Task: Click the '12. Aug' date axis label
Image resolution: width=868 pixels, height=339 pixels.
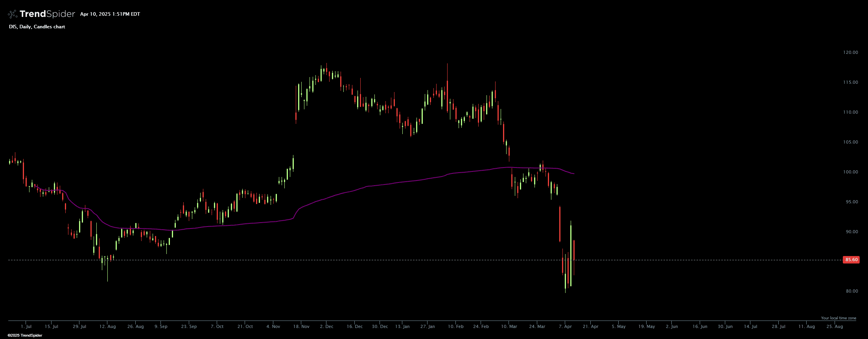Action: click(x=107, y=326)
